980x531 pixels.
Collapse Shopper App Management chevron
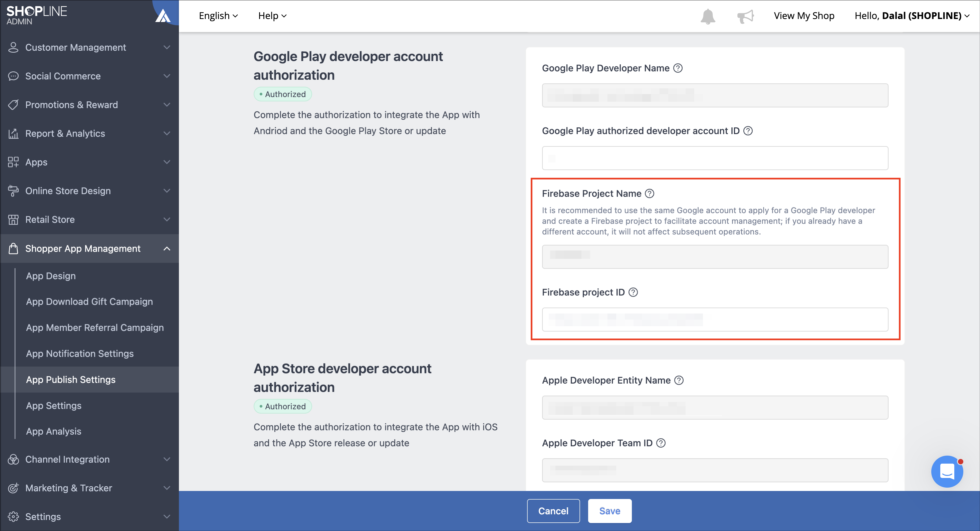pyautogui.click(x=167, y=248)
